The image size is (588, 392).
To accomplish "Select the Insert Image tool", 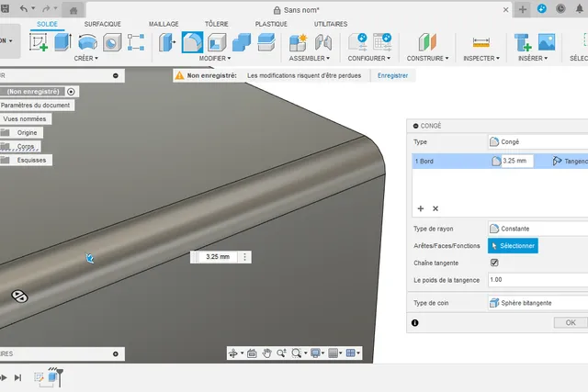I will pyautogui.click(x=547, y=42).
